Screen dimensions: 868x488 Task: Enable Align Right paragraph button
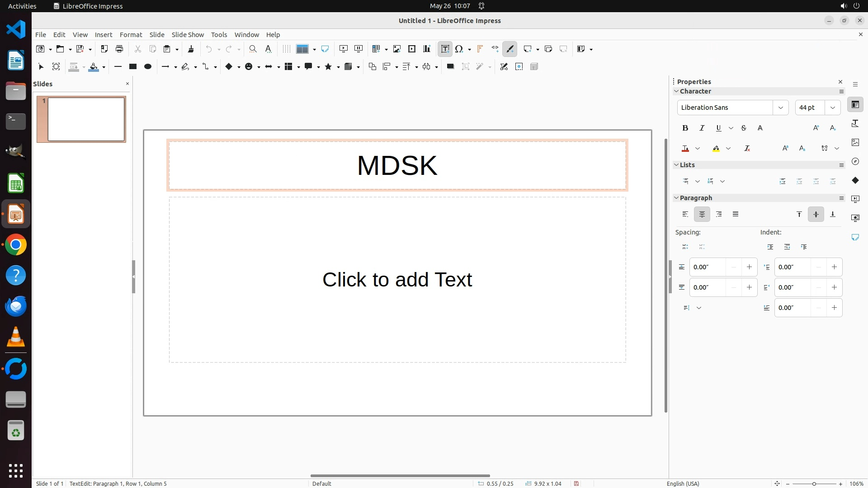tap(719, 214)
